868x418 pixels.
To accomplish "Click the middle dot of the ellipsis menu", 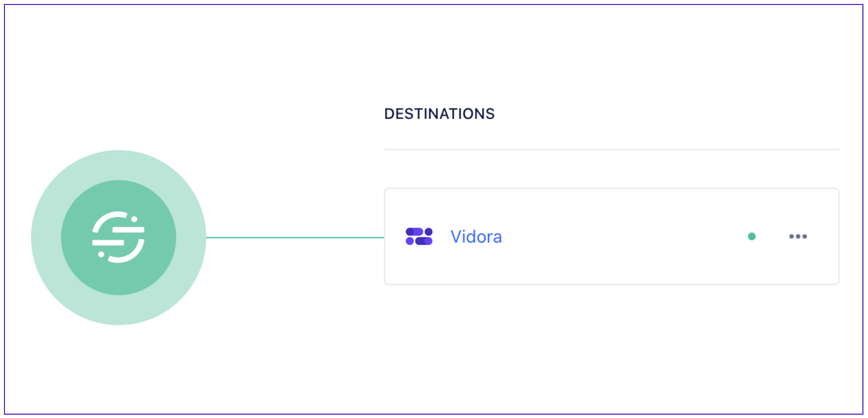I will click(x=798, y=236).
